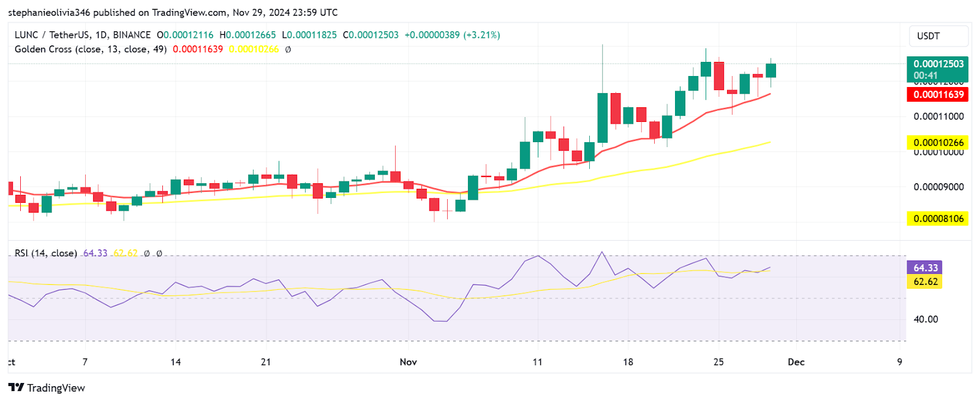This screenshot has width=980, height=402.
Task: Click the red 0.00011639 price axis tag
Action: pos(938,94)
